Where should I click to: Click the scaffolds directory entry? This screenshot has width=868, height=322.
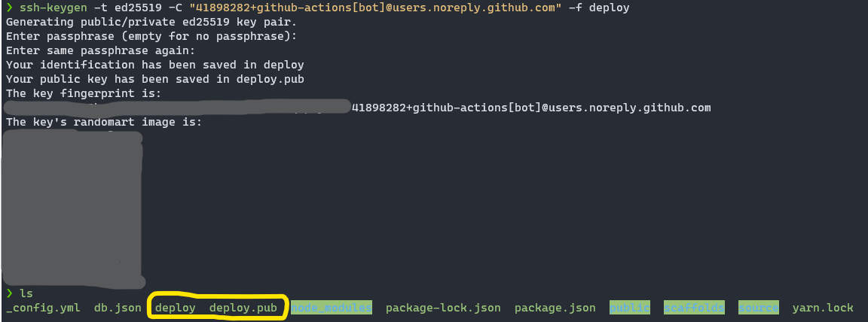click(x=694, y=308)
